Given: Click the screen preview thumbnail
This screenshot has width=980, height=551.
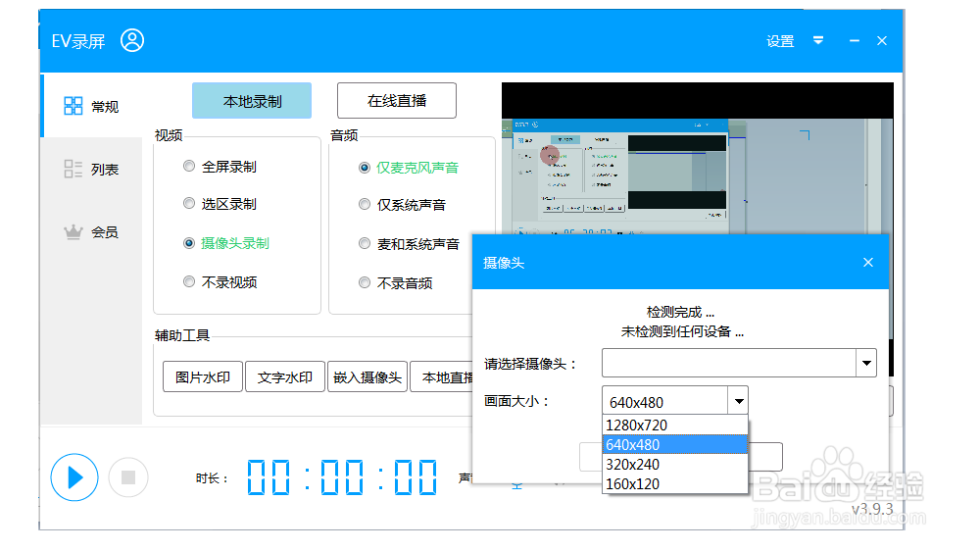Looking at the screenshot, I should coord(698,159).
